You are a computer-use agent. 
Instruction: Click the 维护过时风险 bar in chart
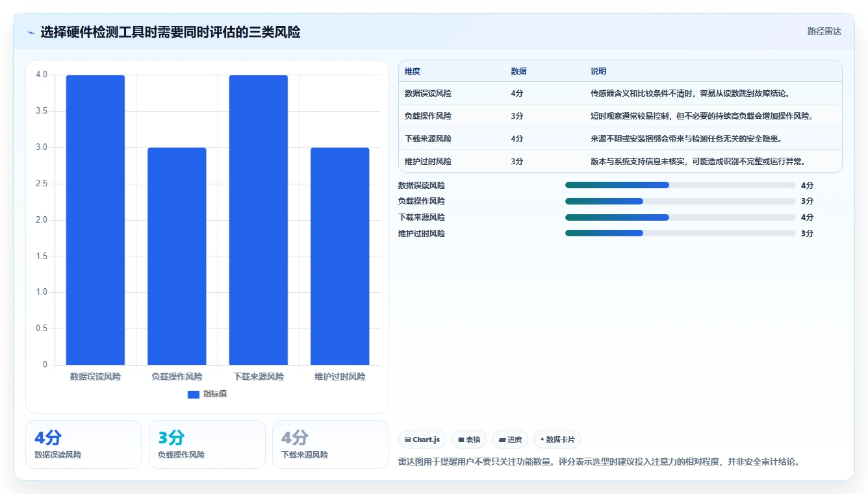coord(340,256)
